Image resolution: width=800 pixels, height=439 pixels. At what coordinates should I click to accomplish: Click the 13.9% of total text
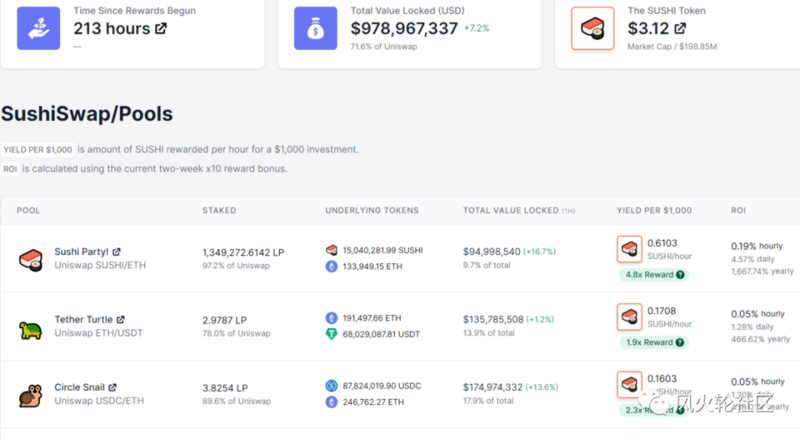pos(489,333)
